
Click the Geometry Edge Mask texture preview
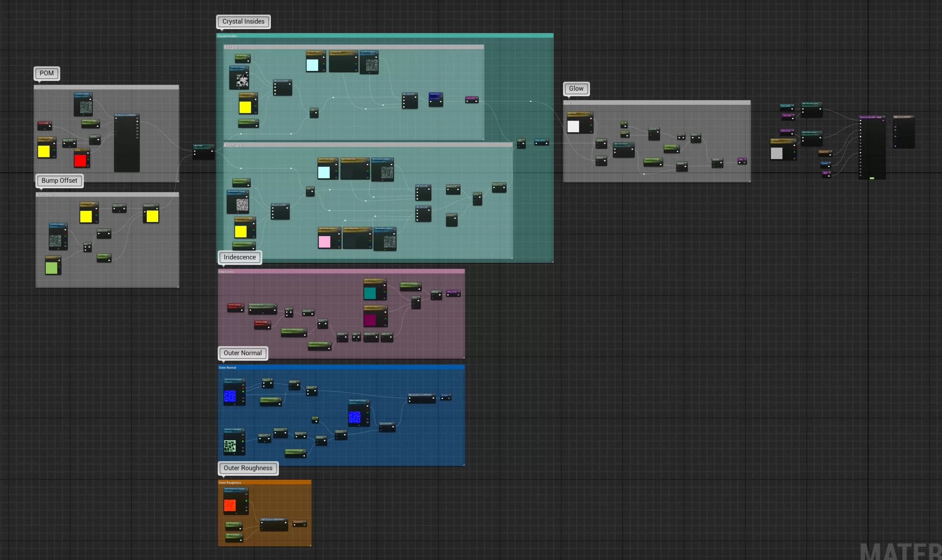(x=230, y=446)
